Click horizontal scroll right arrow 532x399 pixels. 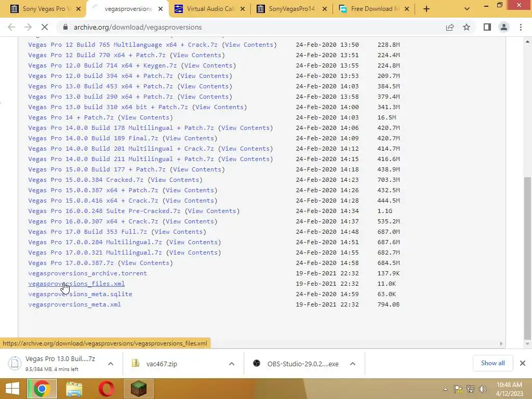pos(501,344)
